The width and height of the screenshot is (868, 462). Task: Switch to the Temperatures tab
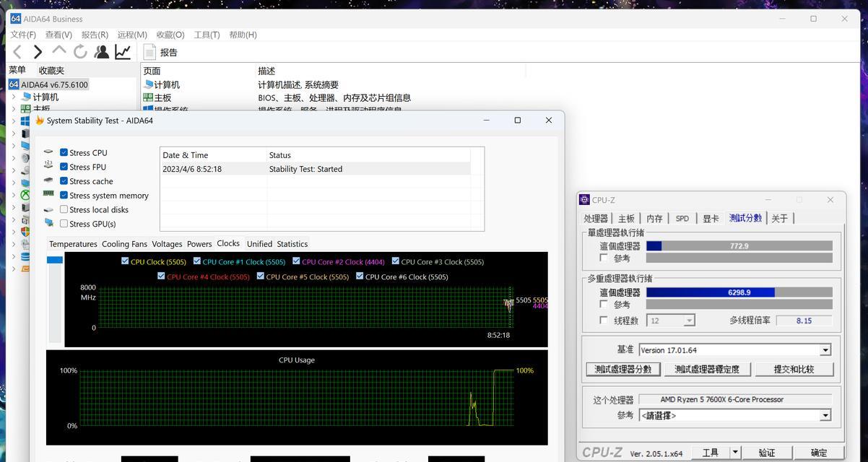(x=73, y=244)
